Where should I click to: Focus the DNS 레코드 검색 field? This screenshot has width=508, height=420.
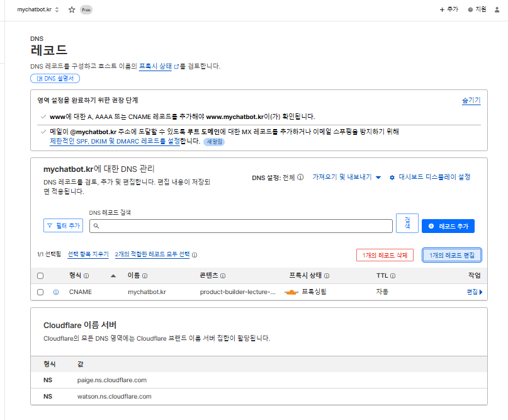240,226
